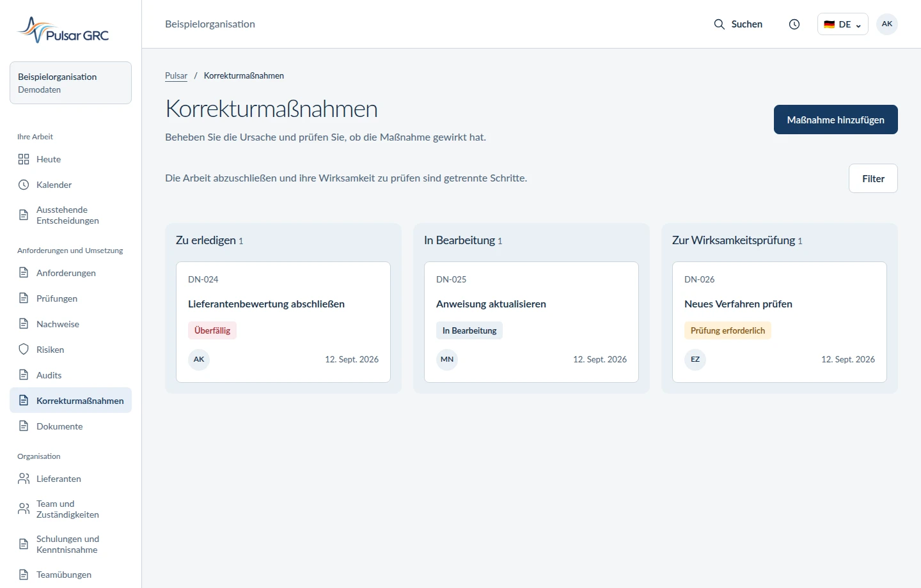This screenshot has width=921, height=588.
Task: Open Risiken in the sidebar
Action: coord(70,350)
